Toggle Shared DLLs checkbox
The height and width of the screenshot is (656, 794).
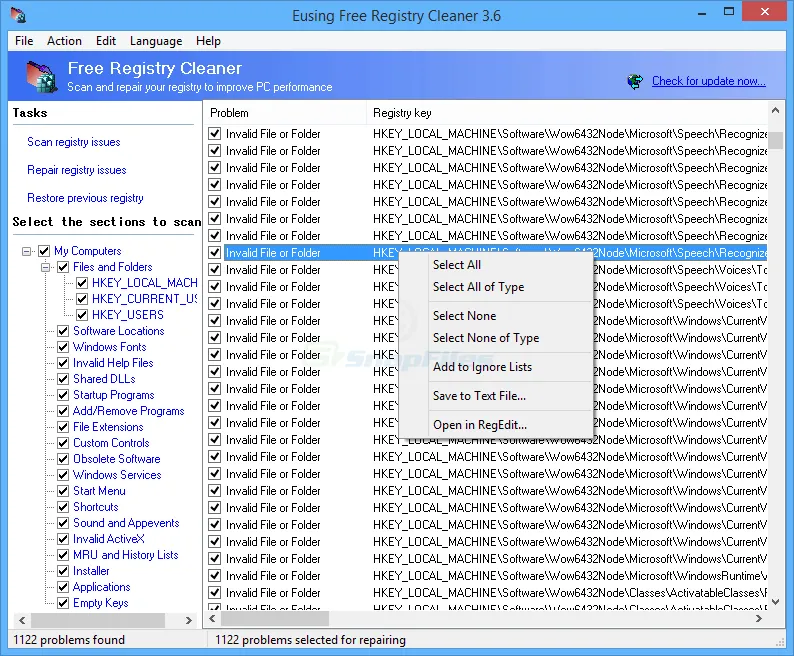tap(63, 379)
